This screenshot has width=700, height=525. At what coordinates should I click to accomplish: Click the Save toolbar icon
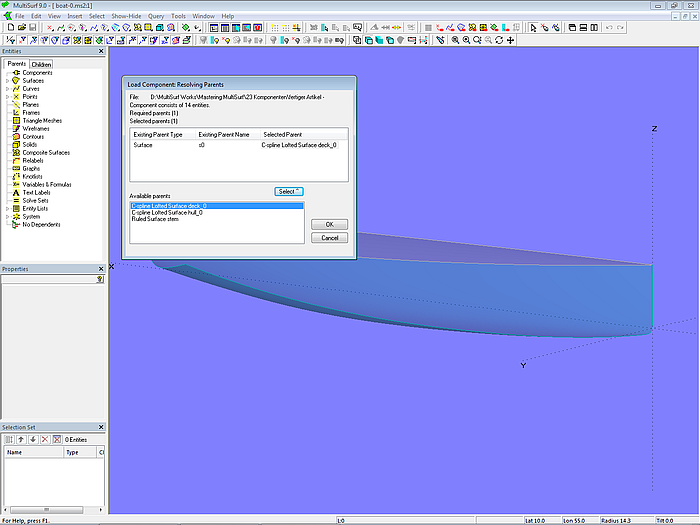[32, 28]
